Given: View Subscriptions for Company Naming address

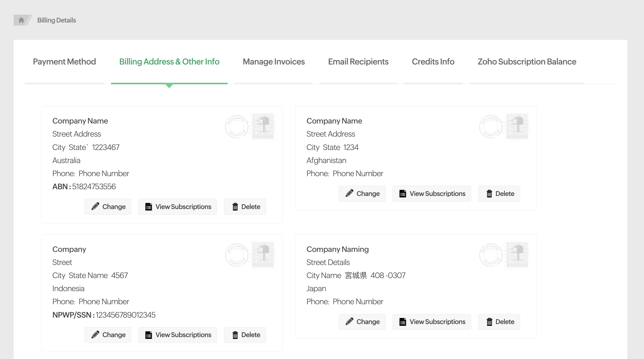Looking at the screenshot, I should tap(432, 322).
